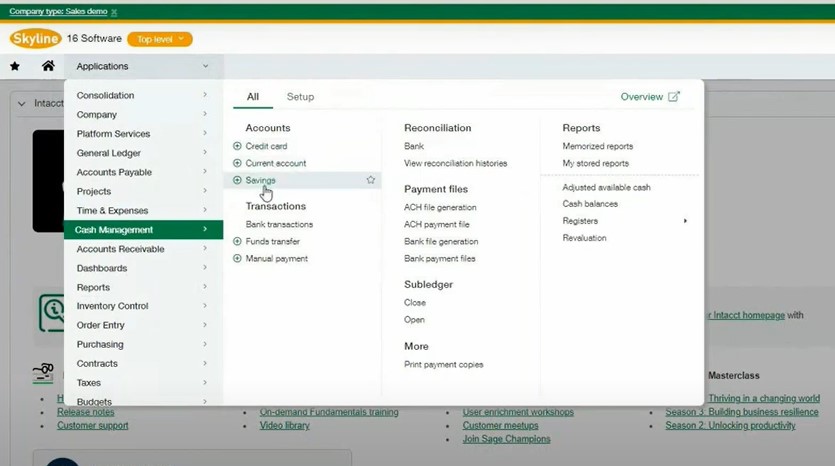Open Revaluation report

point(584,238)
